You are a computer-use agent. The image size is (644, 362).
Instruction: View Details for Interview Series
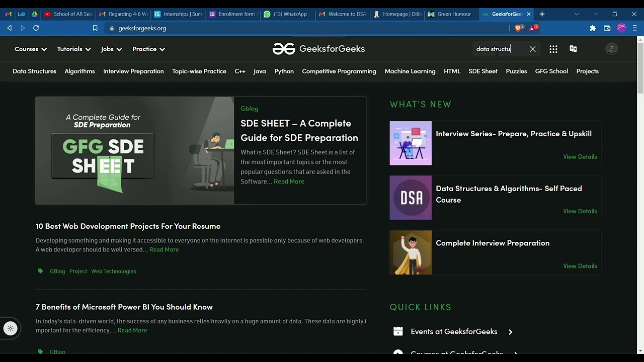point(580,157)
